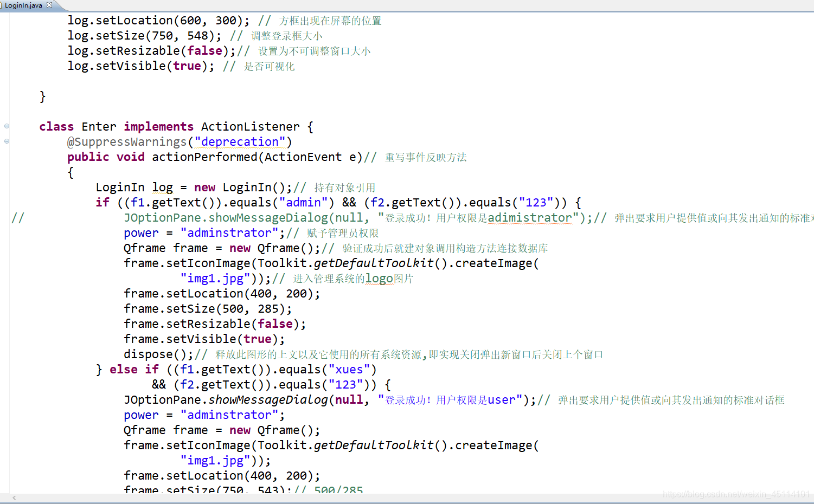Click the underlined "logo" word in comment
This screenshot has width=814, height=504.
pyautogui.click(x=379, y=278)
